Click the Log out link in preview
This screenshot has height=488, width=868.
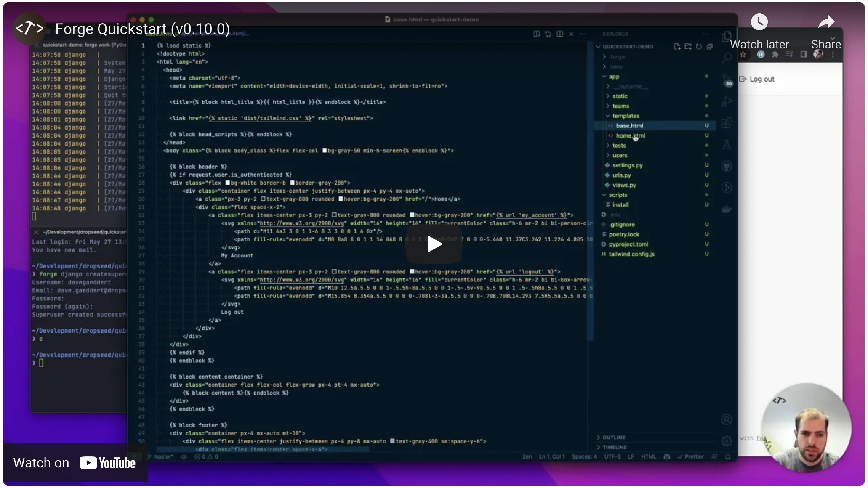[x=762, y=78]
